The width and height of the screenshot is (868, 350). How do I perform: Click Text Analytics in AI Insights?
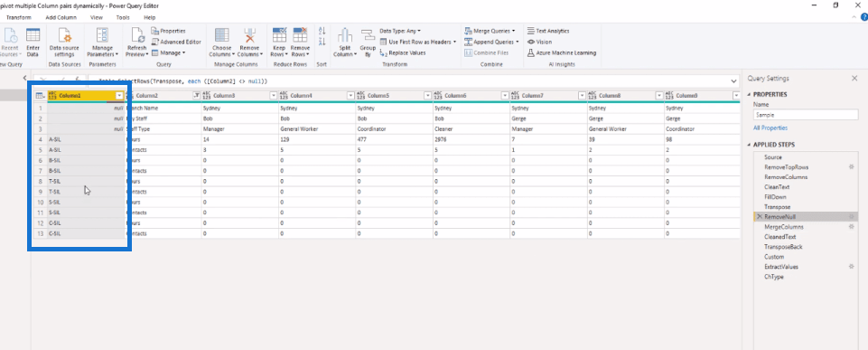(x=548, y=31)
